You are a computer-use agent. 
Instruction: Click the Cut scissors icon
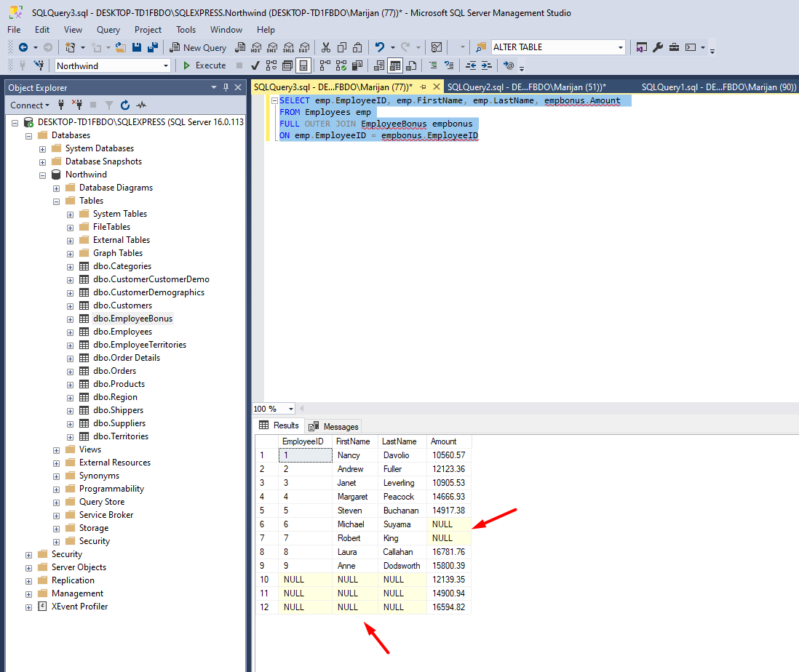tap(326, 47)
